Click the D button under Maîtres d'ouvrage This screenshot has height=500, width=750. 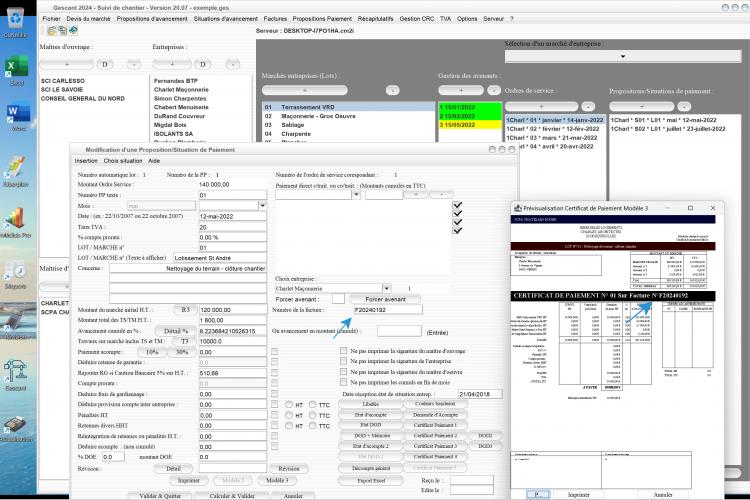point(105,65)
